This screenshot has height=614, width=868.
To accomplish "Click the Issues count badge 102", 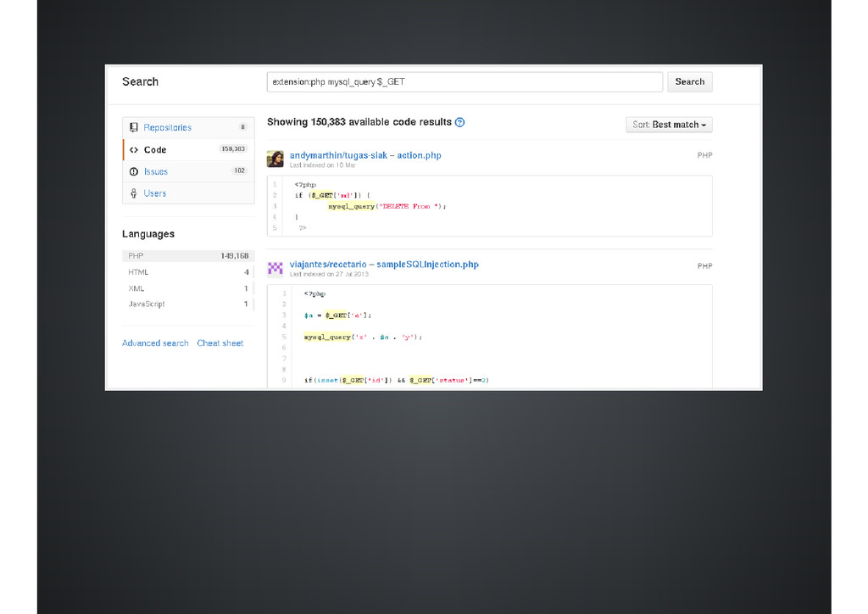I will click(239, 170).
